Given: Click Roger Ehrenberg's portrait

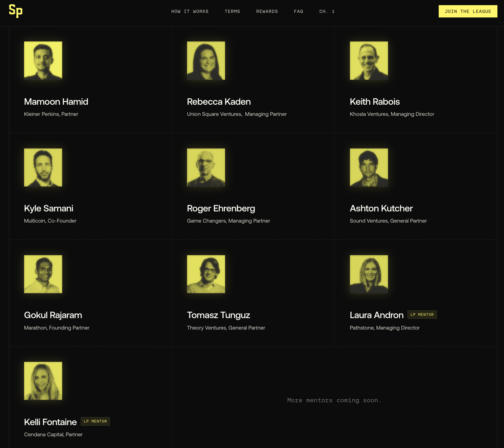Looking at the screenshot, I should point(206,167).
